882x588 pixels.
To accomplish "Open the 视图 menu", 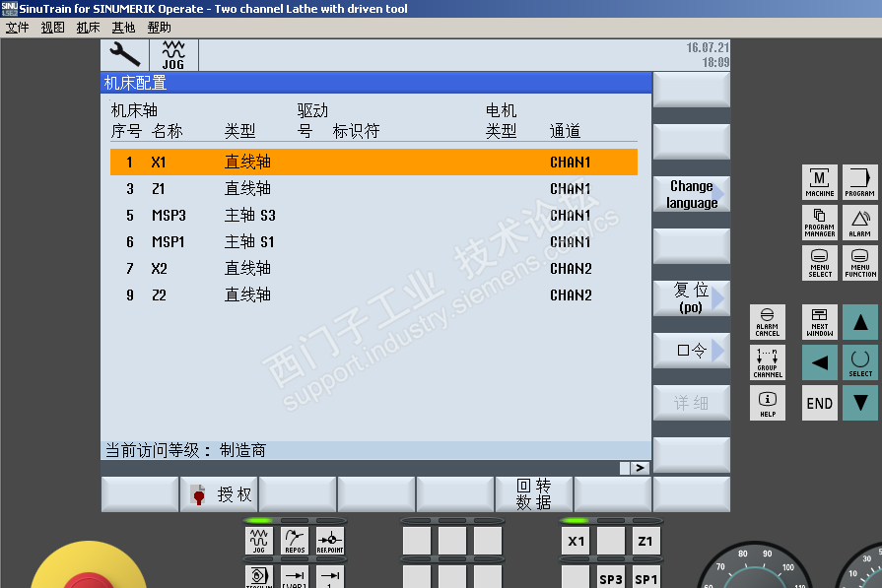I will (x=52, y=28).
